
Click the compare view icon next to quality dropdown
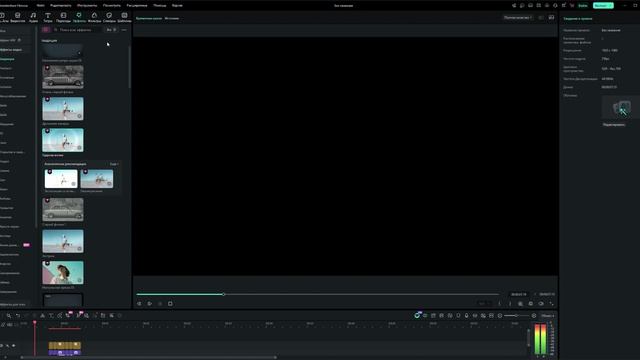coord(541,18)
